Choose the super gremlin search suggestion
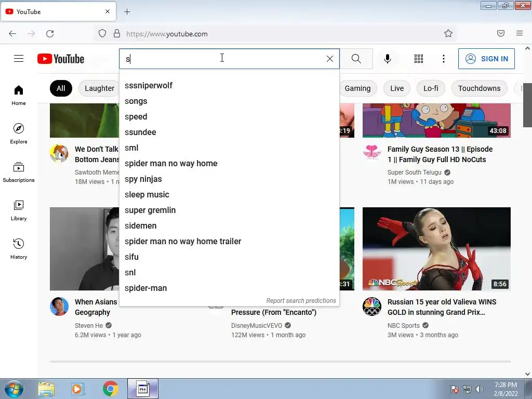Image resolution: width=532 pixels, height=399 pixels. click(229, 210)
